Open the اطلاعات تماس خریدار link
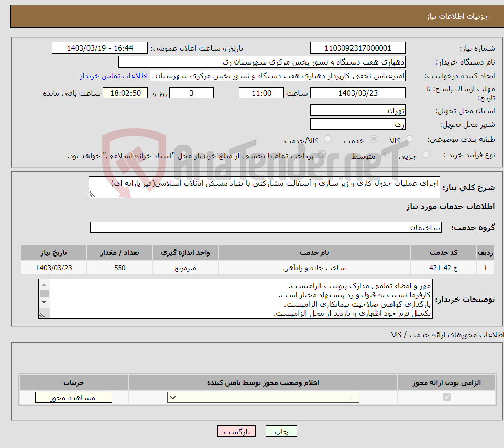Image resolution: width=504 pixels, height=448 pixels. pos(114,76)
